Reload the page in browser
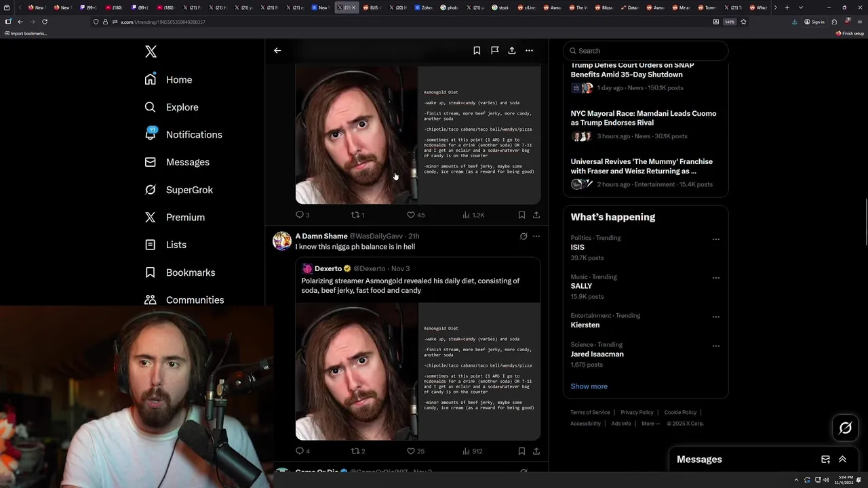This screenshot has width=868, height=488. pyautogui.click(x=45, y=22)
